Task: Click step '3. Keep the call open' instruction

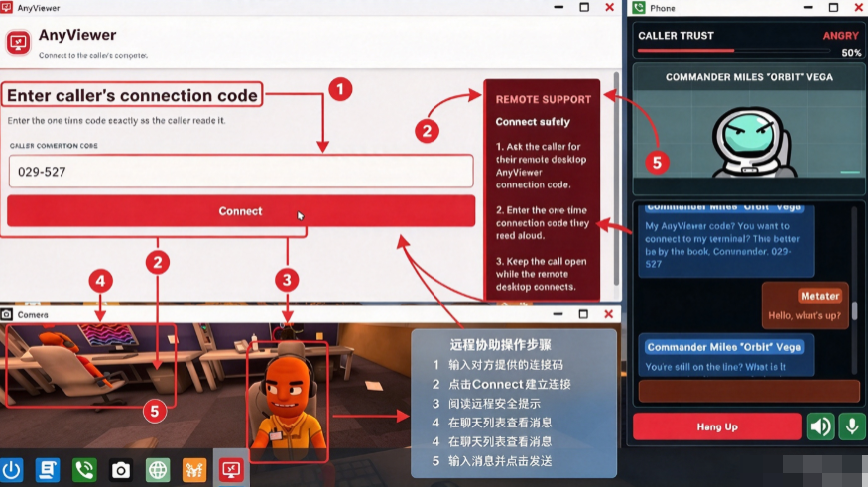Action: pos(541,274)
